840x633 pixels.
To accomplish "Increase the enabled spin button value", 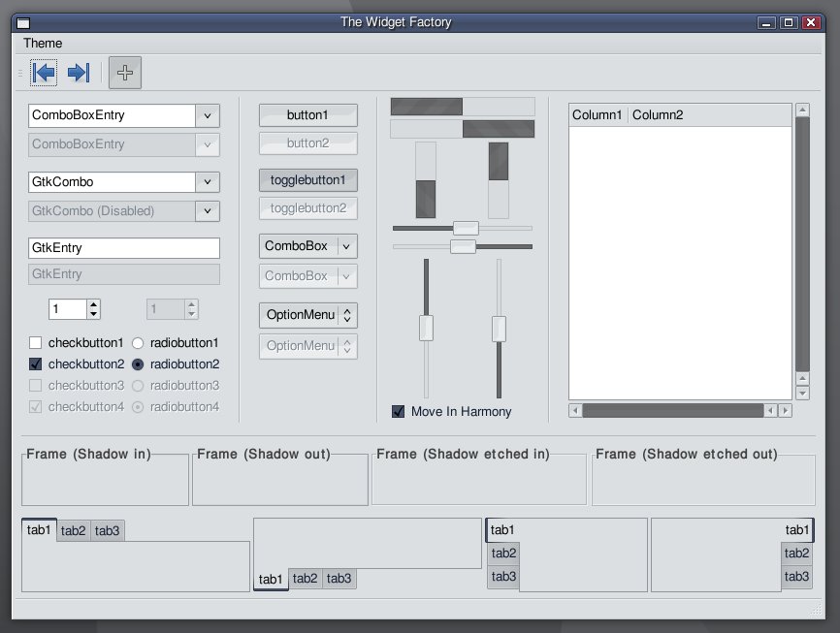I will point(94,304).
